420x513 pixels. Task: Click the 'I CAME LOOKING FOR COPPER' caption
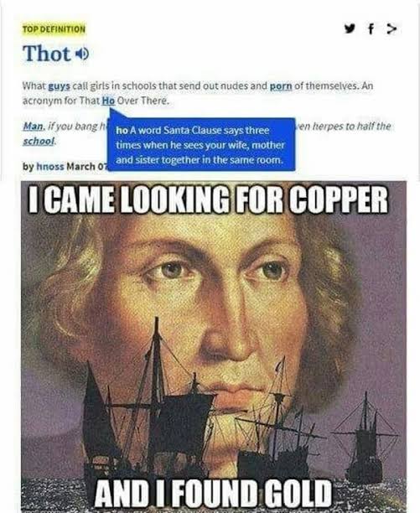click(209, 199)
